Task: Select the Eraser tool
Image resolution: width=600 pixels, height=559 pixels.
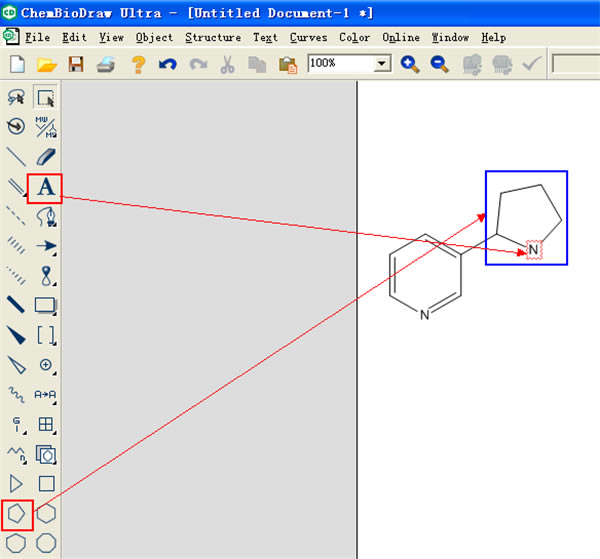Action: point(46,157)
